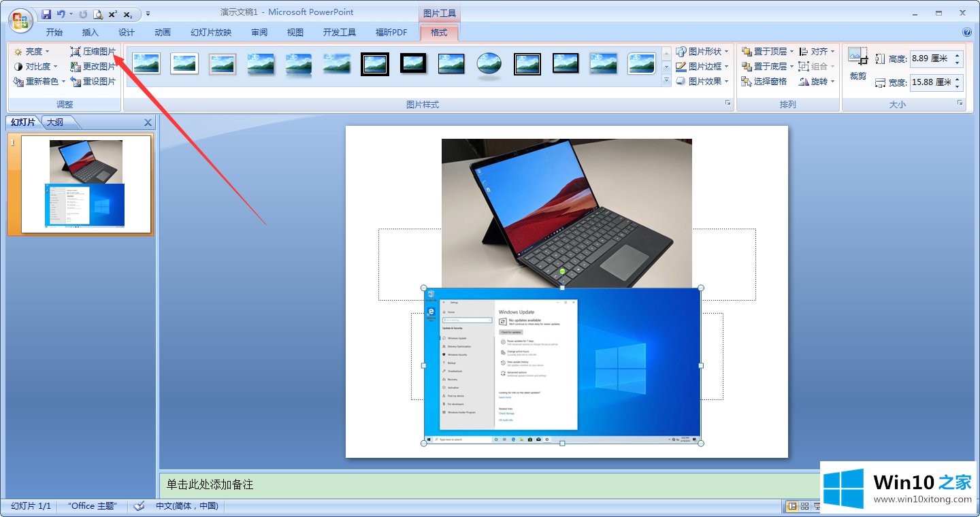Open the Picture Effects (图片效果) dropdown
The width and height of the screenshot is (980, 517).
click(702, 82)
